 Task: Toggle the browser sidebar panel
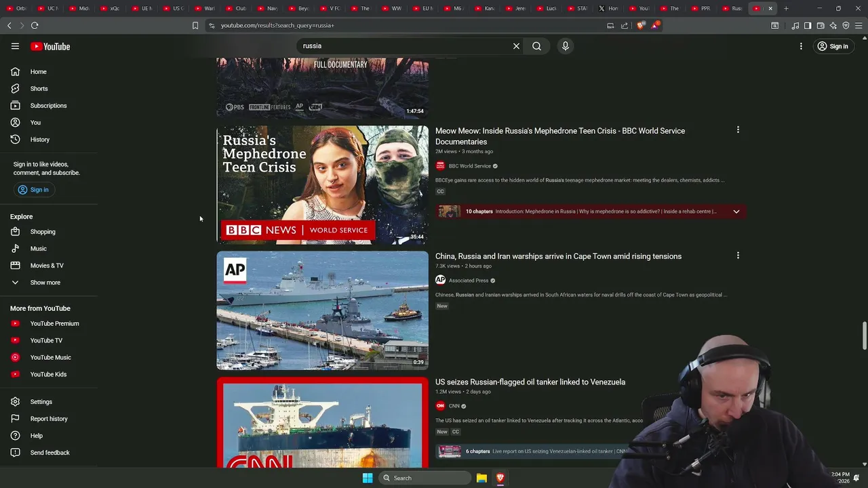(x=808, y=25)
